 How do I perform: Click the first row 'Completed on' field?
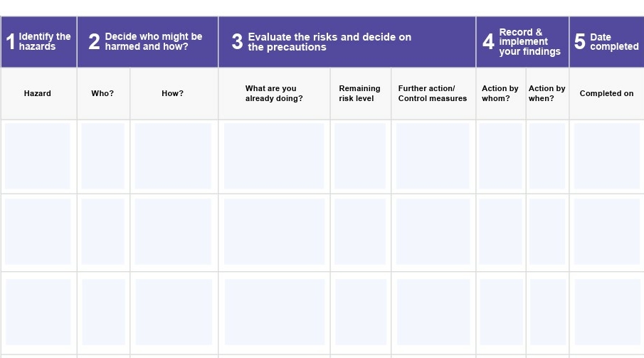click(x=607, y=156)
